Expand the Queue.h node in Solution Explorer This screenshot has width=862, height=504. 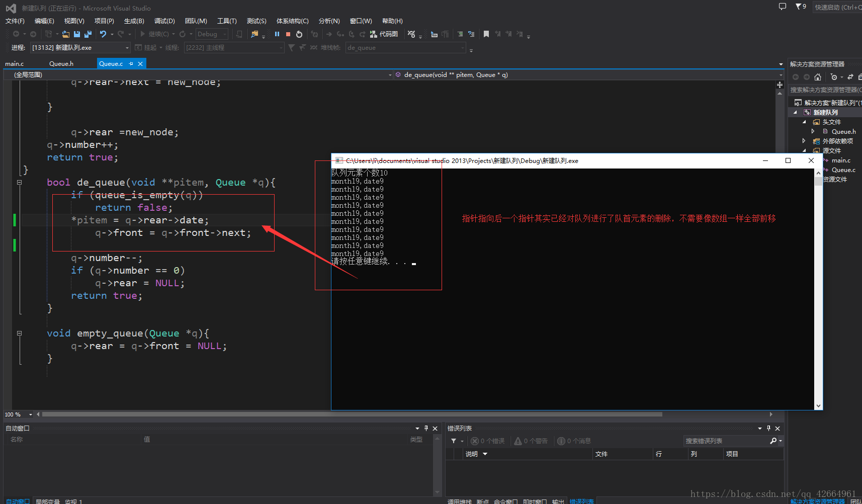[x=813, y=132]
